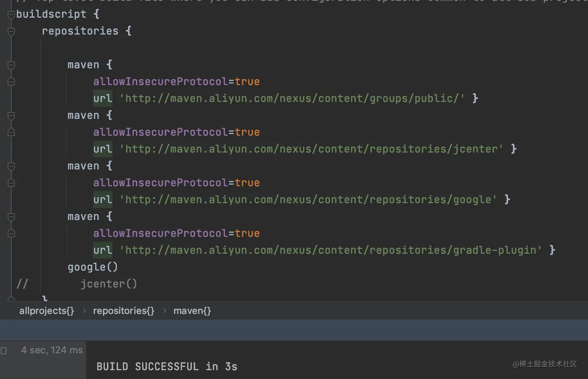Click the closing brace after the groups/public url
This screenshot has height=379, width=588.
click(x=475, y=98)
